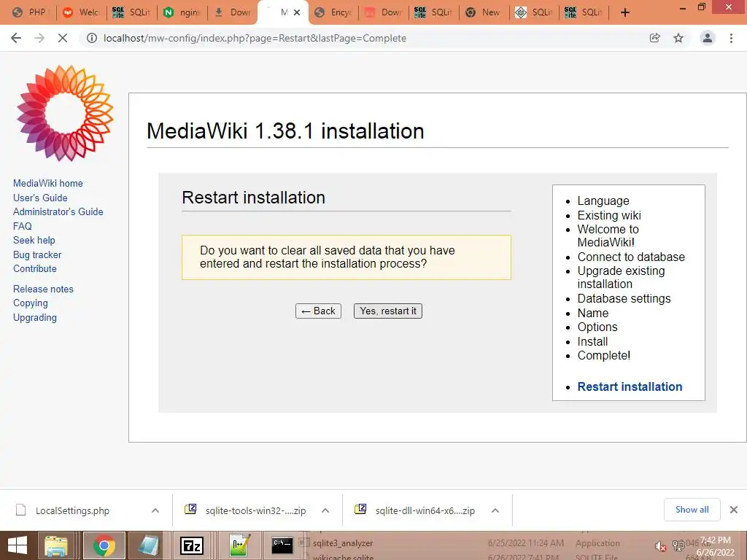Viewport: 747px width, 560px height.
Task: Switch to Chrome on the taskbar
Action: [x=104, y=545]
